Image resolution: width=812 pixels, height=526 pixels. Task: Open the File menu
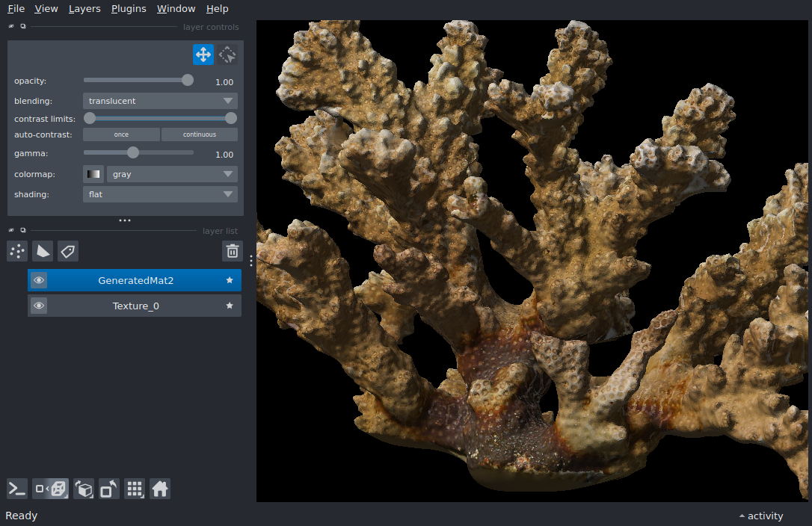[16, 9]
